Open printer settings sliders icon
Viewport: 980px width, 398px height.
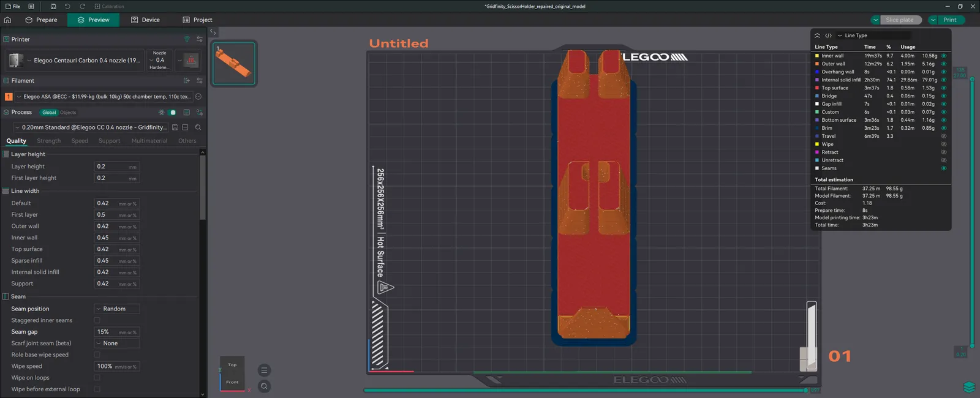pos(199,39)
